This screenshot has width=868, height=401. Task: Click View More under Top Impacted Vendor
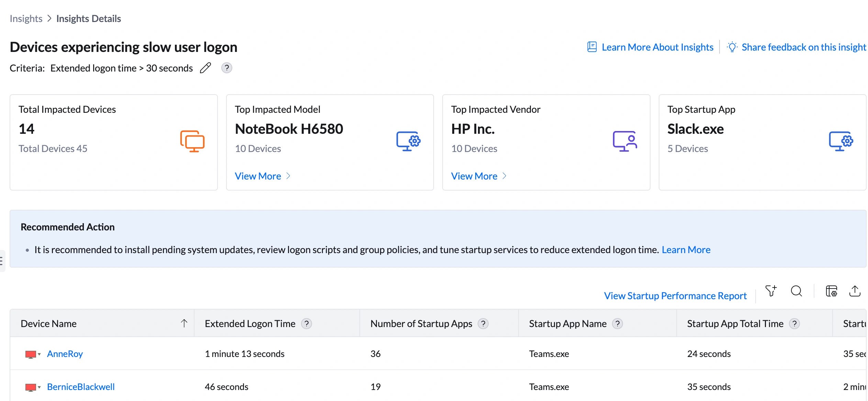point(479,176)
